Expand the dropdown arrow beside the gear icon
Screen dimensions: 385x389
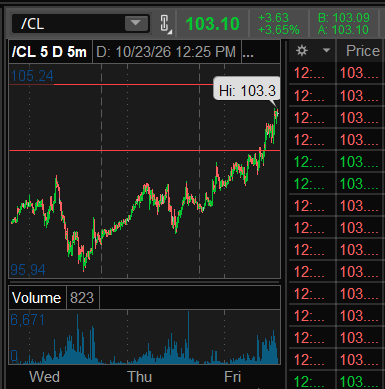point(326,50)
